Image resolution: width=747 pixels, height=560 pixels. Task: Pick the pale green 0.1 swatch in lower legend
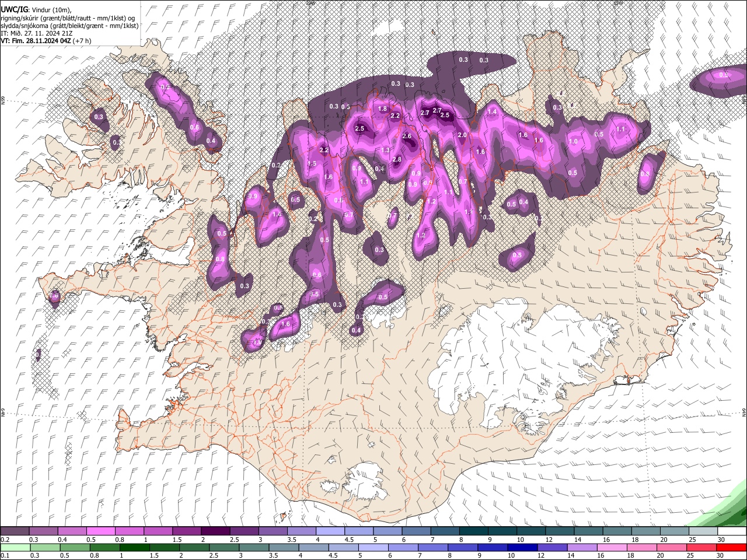click(15, 547)
